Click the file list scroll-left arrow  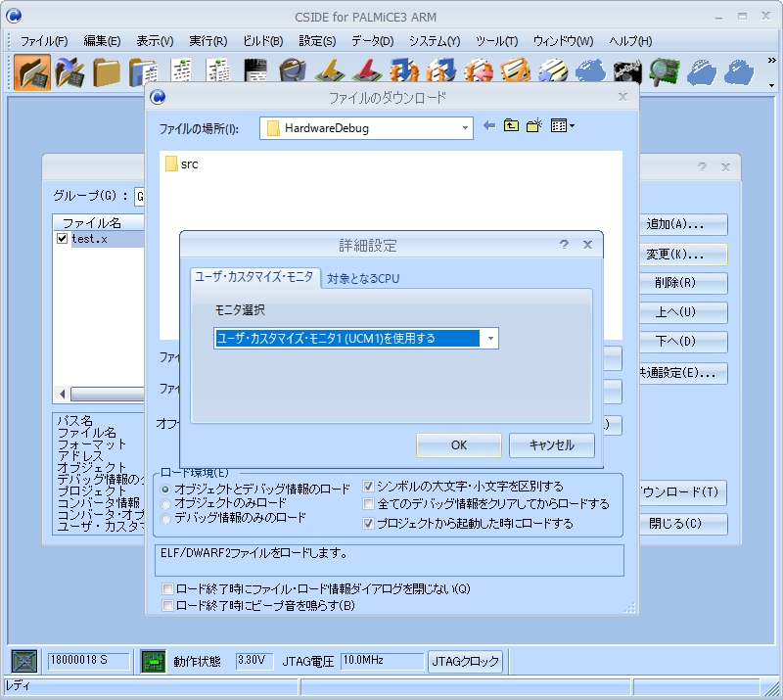62,395
